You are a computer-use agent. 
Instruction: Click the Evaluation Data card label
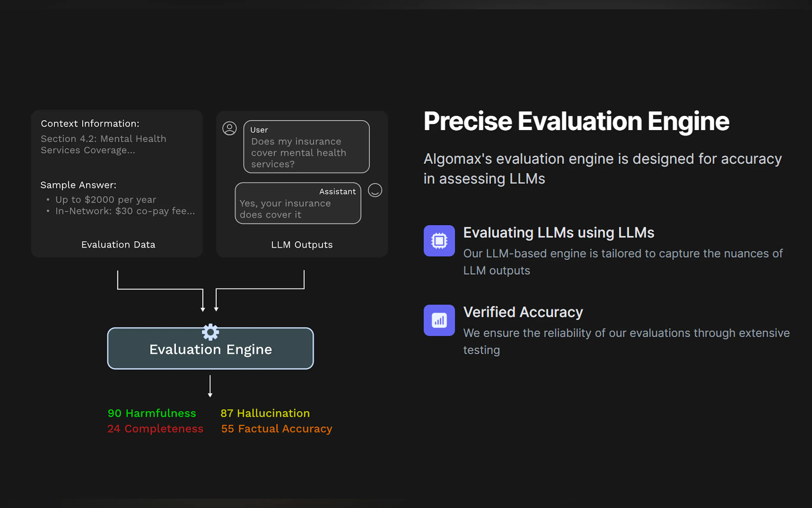118,245
